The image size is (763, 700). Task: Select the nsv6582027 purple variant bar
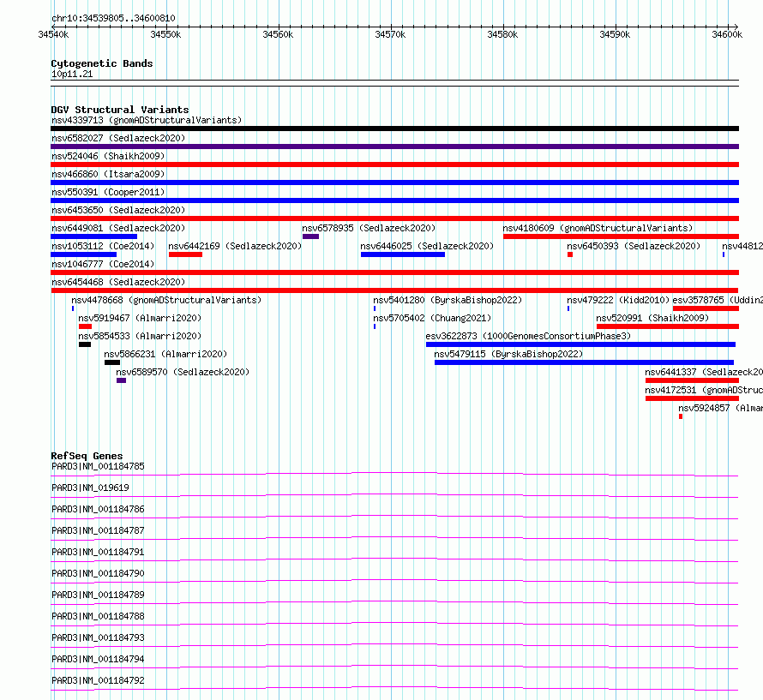pos(394,147)
